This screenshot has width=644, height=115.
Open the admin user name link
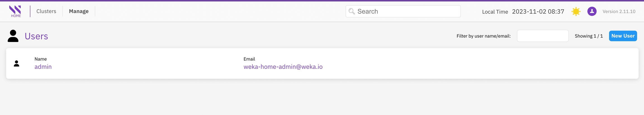coord(43,67)
